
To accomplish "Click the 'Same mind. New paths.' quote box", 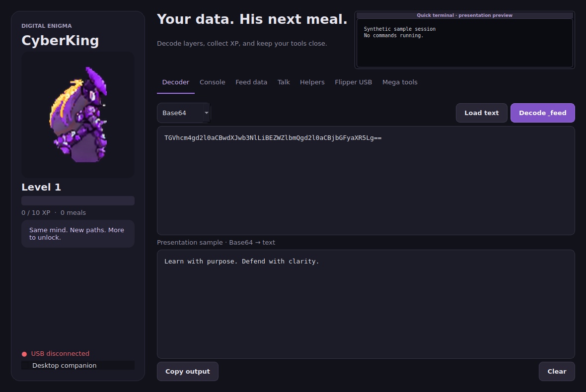I will 78,234.
